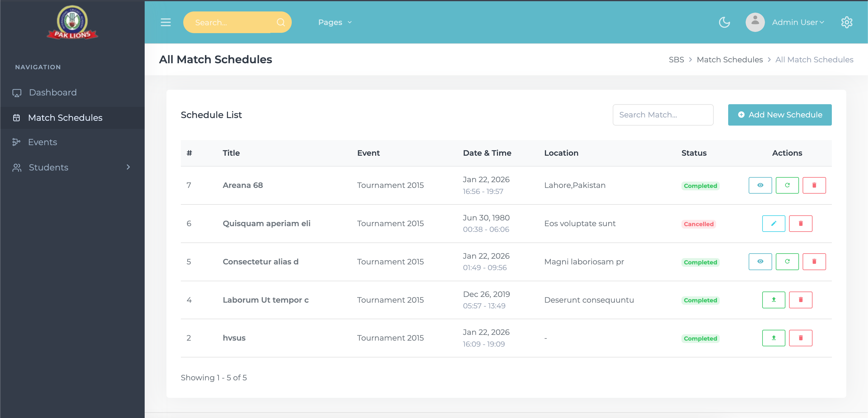Expand the Students sidebar submenu
This screenshot has width=868, height=418.
coord(128,167)
